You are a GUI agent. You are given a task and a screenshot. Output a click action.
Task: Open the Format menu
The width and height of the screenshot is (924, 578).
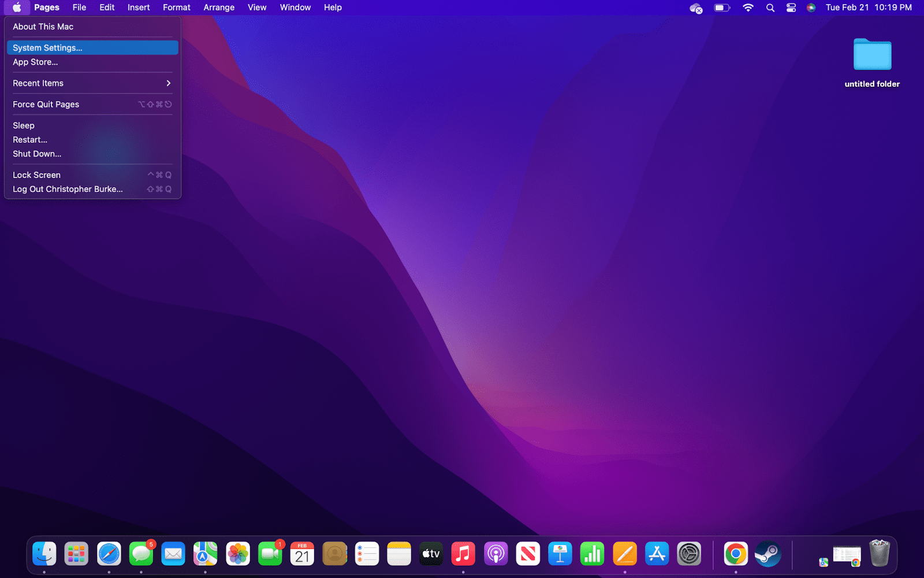coord(176,8)
